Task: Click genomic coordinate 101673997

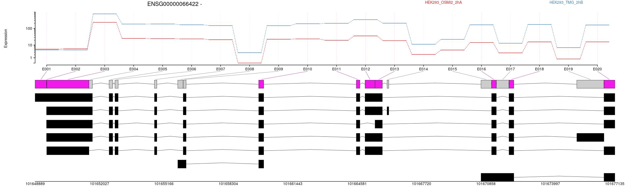Action: pyautogui.click(x=550, y=184)
